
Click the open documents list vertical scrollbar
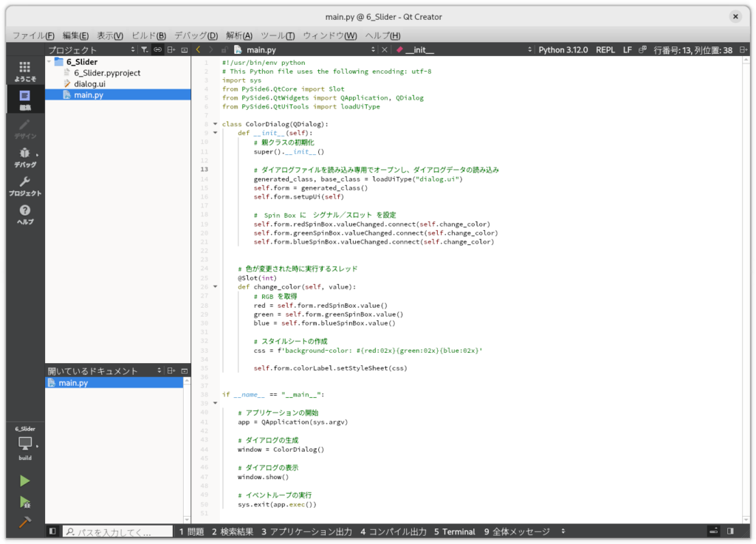[187, 450]
